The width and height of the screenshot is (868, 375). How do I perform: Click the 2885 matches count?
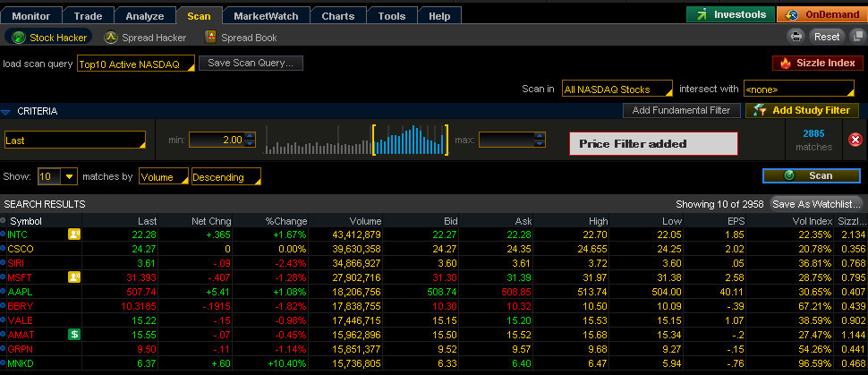(813, 133)
